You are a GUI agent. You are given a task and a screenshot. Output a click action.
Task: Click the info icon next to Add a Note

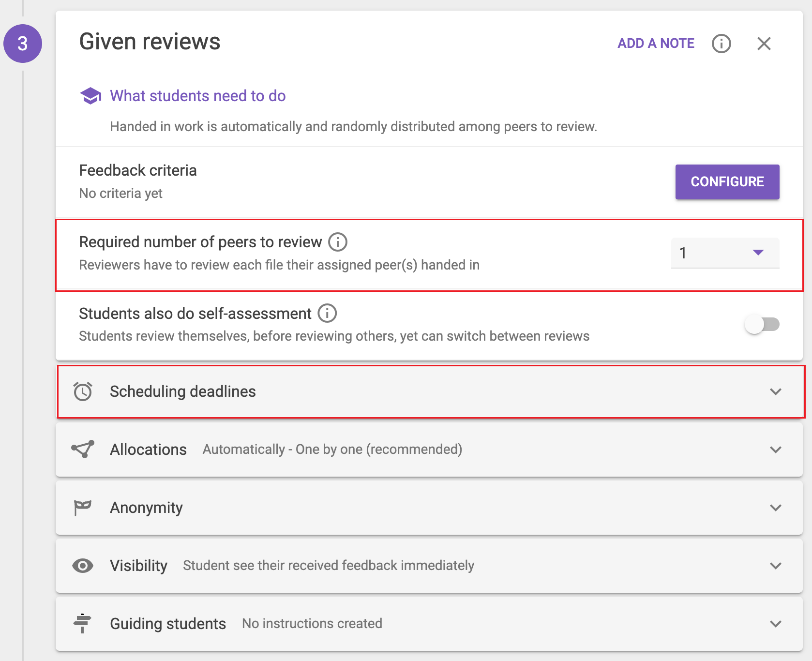click(x=721, y=44)
